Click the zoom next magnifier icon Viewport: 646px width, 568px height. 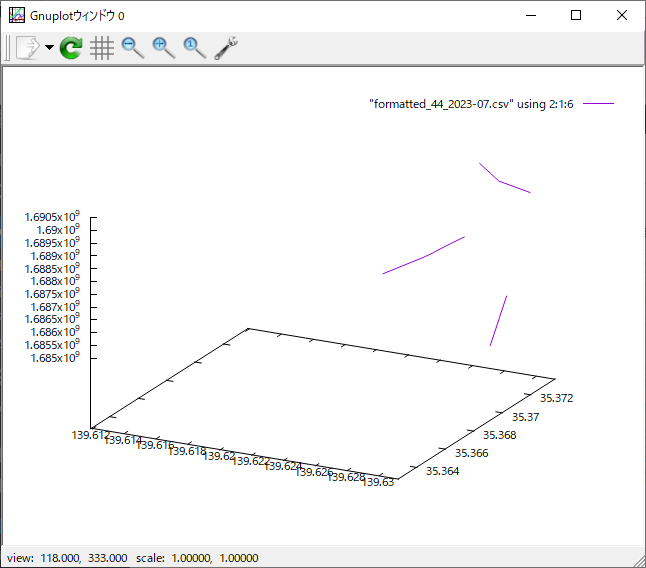click(x=163, y=47)
